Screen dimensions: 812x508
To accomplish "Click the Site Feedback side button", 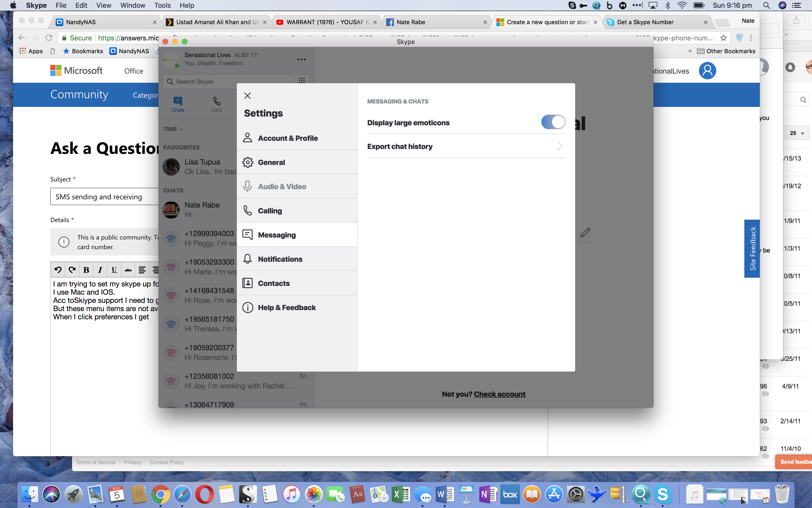I will coord(752,249).
